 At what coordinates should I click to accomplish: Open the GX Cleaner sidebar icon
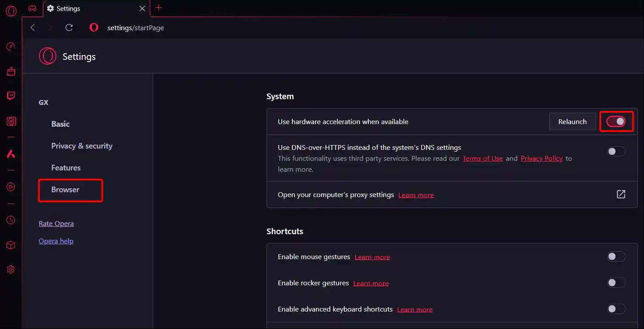click(x=11, y=71)
